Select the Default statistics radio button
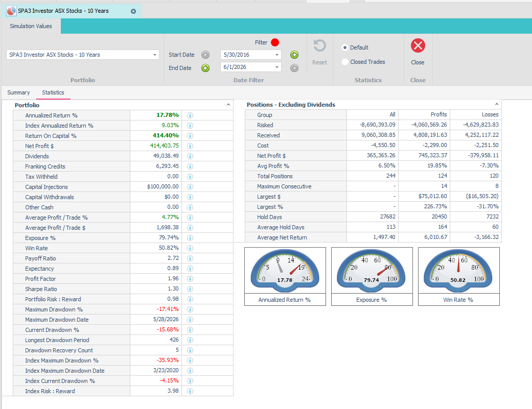Image resolution: width=532 pixels, height=409 pixels. 345,47
